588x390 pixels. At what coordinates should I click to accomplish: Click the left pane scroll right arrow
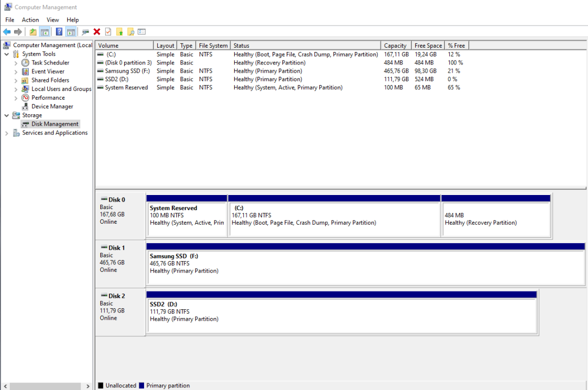(88, 386)
